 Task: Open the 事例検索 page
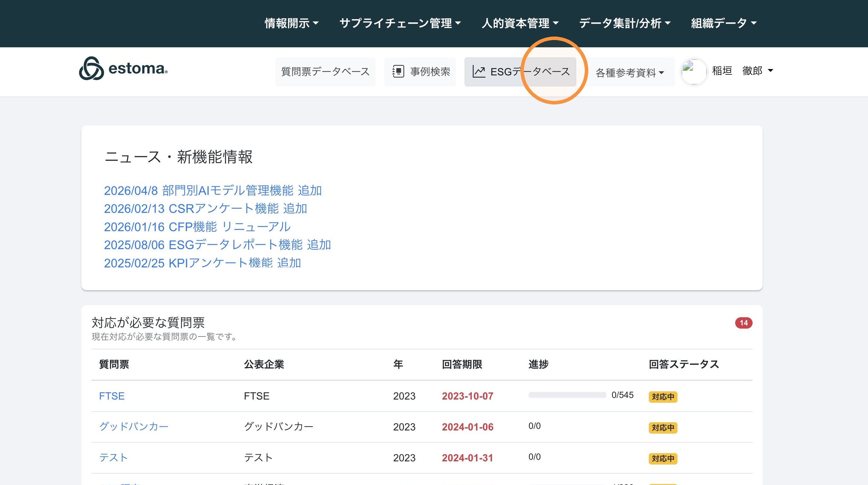pos(420,72)
